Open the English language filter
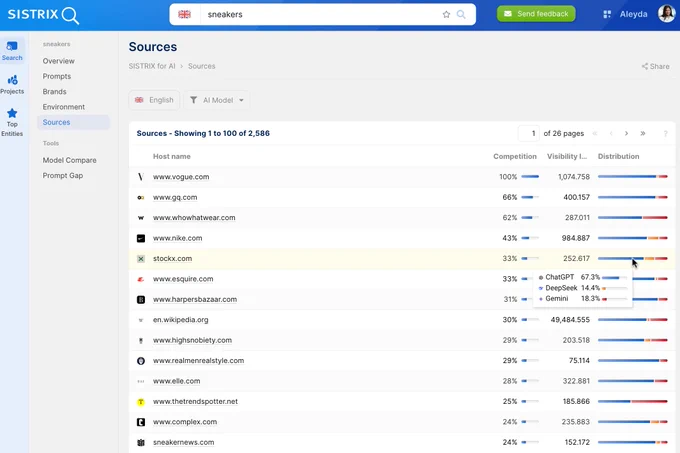The width and height of the screenshot is (680, 453). point(154,100)
